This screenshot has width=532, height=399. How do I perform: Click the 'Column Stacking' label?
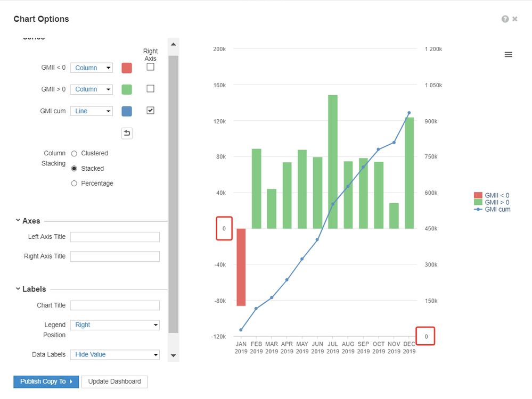tap(54, 159)
